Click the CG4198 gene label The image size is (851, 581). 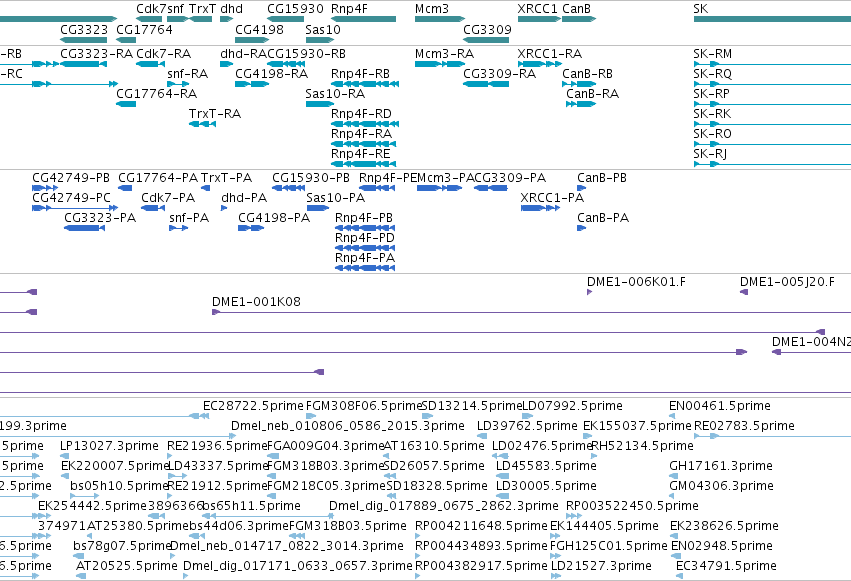259,29
